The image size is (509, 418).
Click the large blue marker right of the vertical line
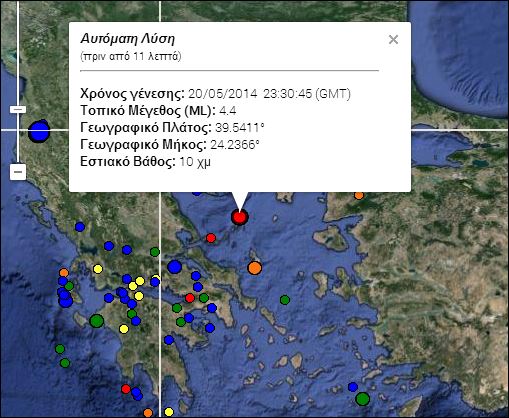[175, 267]
